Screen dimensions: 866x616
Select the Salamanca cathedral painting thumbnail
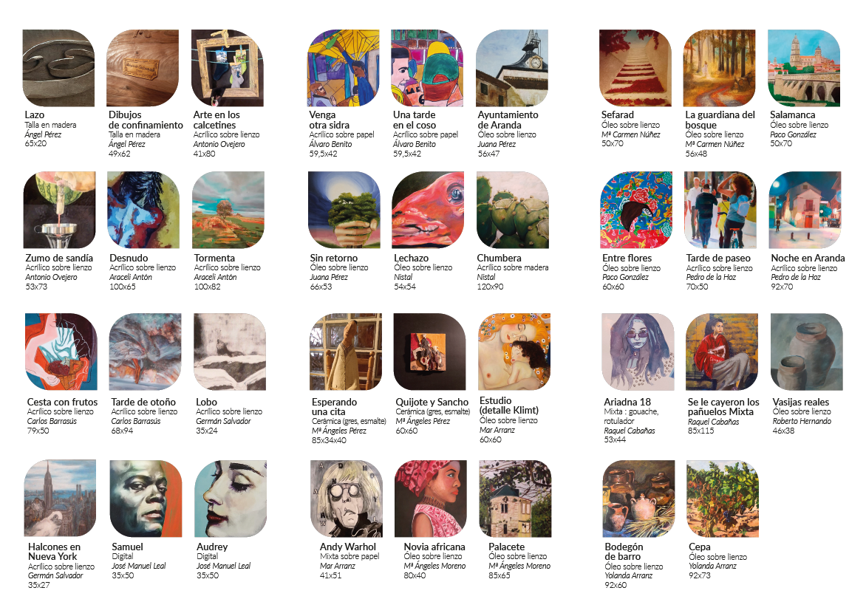(x=804, y=68)
